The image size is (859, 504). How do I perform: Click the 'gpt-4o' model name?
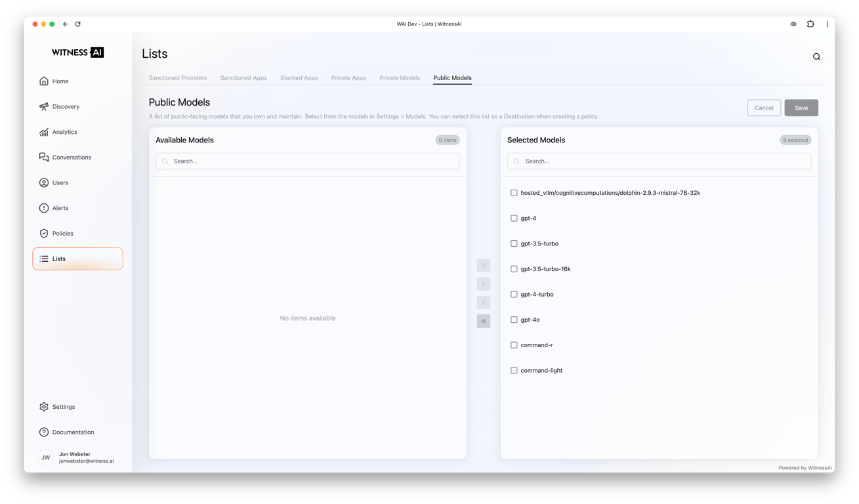(530, 320)
